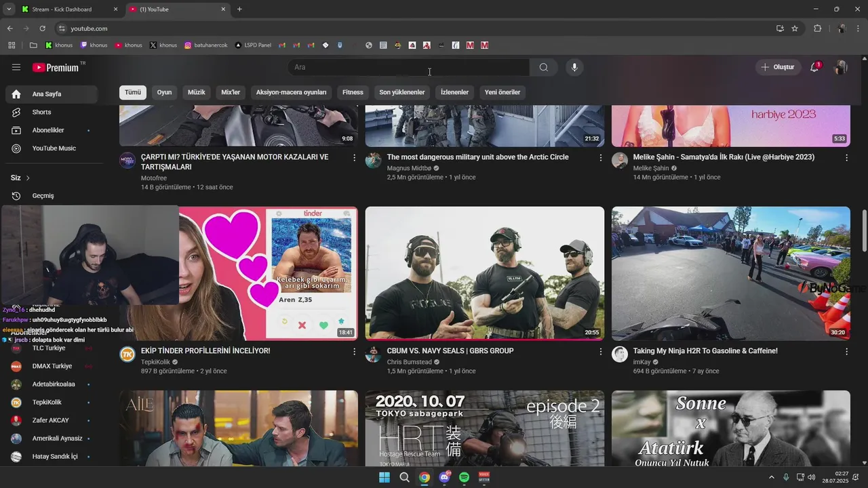Open the Kick khonus bookmark
This screenshot has height=488, width=868.
[59, 45]
